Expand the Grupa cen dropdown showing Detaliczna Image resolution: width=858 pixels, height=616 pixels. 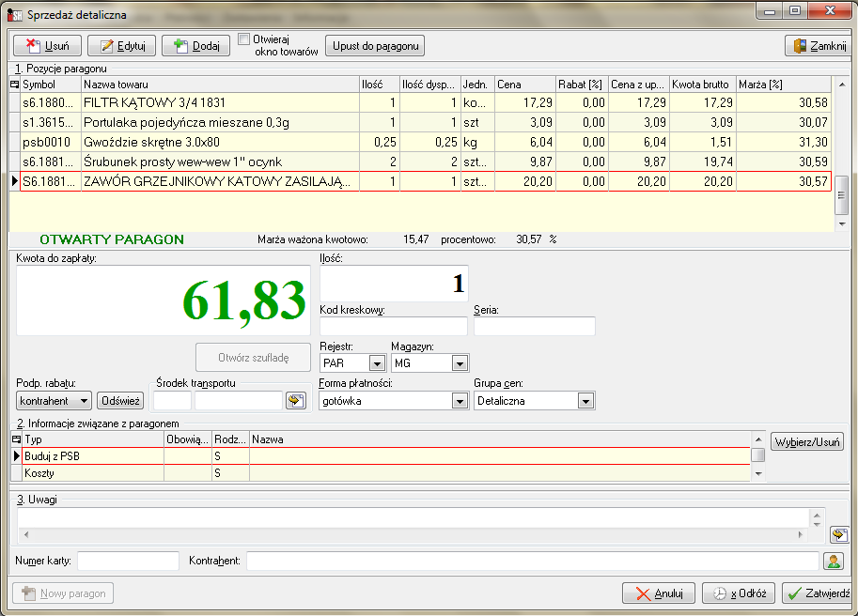pos(585,401)
